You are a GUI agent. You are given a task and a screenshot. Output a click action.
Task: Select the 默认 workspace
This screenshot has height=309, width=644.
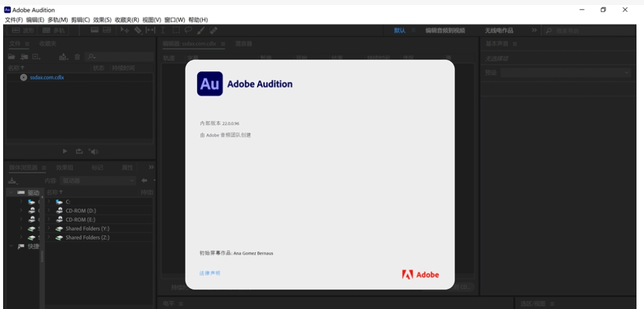399,30
